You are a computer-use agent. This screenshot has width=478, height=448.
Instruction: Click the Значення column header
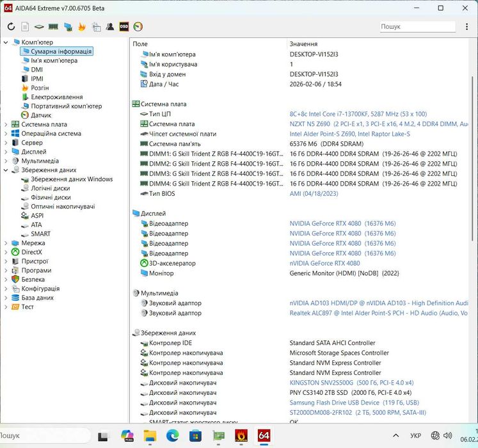click(x=303, y=44)
